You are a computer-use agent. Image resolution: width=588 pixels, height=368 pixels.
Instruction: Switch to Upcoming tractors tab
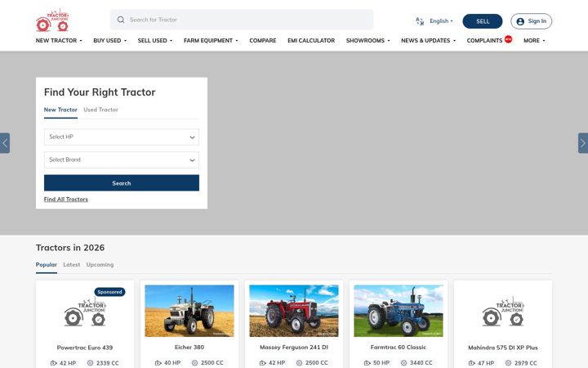coord(100,265)
